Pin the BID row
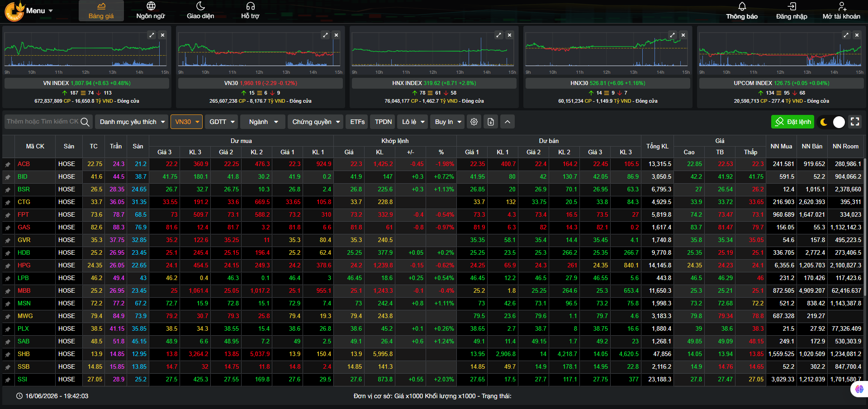The height and width of the screenshot is (409, 868). (x=8, y=177)
